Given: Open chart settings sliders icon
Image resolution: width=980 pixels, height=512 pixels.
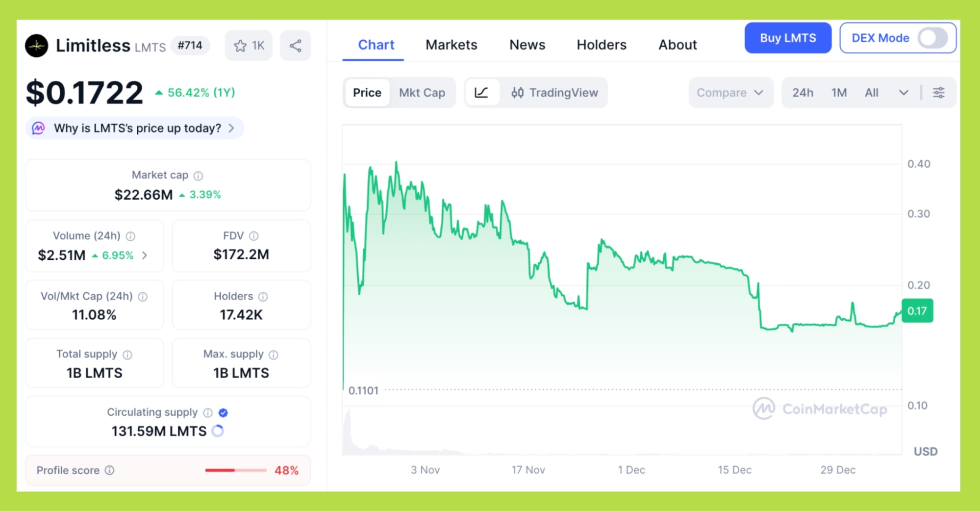Looking at the screenshot, I should [938, 93].
